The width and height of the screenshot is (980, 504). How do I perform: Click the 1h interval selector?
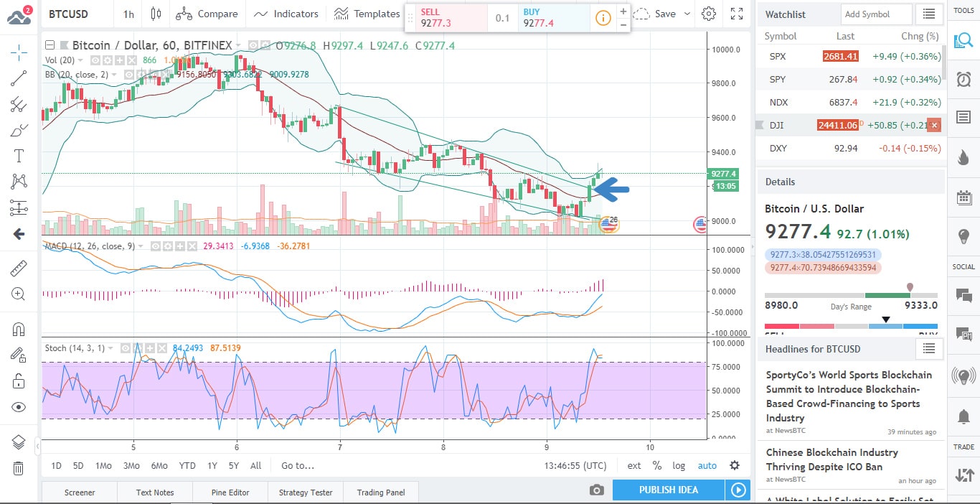click(128, 14)
